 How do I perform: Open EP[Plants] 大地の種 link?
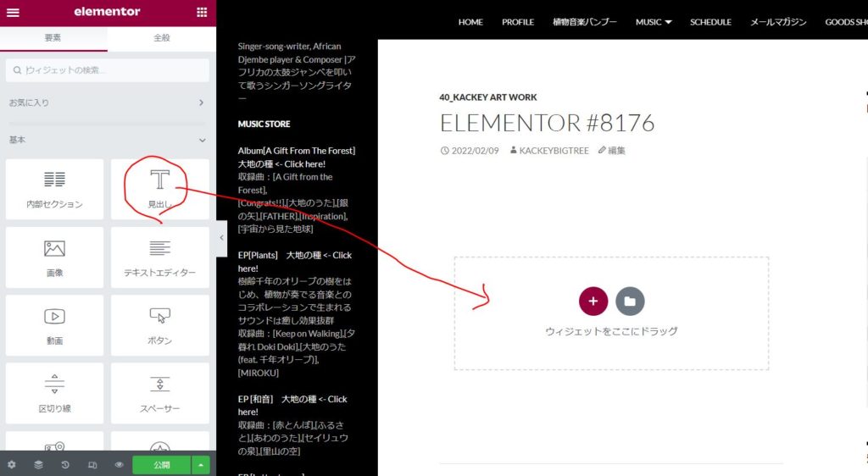[295, 262]
